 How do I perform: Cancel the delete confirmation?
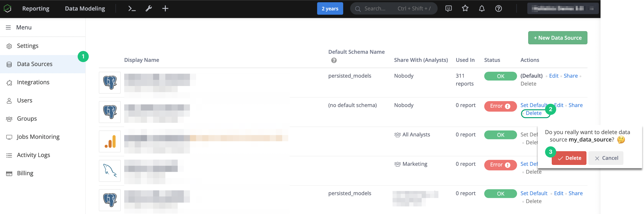pyautogui.click(x=606, y=158)
